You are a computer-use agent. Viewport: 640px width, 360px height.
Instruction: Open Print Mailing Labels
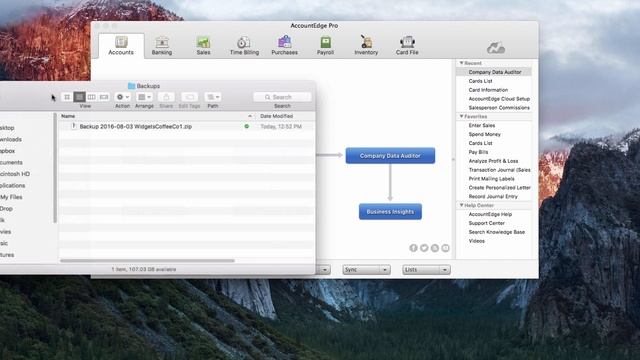(x=491, y=179)
